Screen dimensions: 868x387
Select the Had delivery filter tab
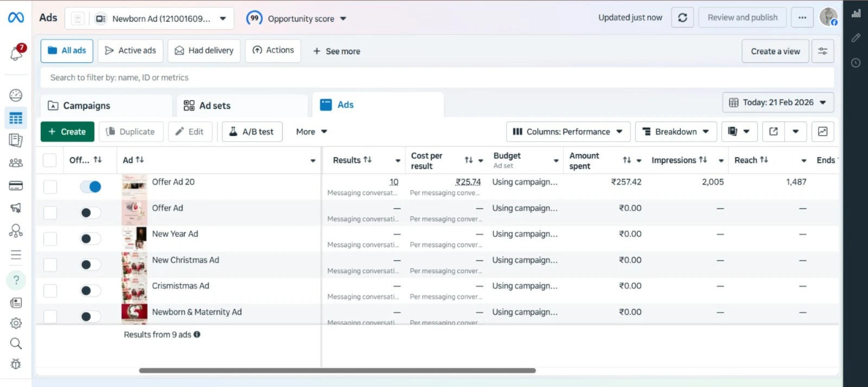click(x=204, y=50)
